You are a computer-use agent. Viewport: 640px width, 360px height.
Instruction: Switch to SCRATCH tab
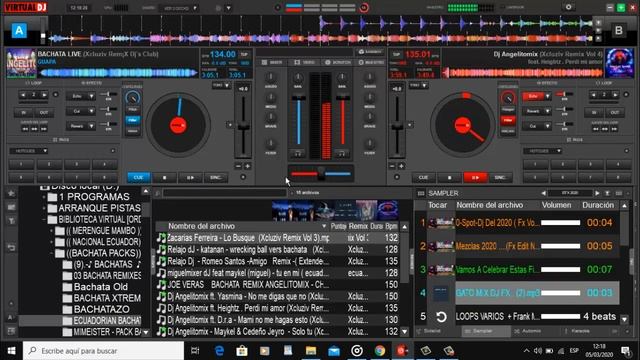click(338, 62)
